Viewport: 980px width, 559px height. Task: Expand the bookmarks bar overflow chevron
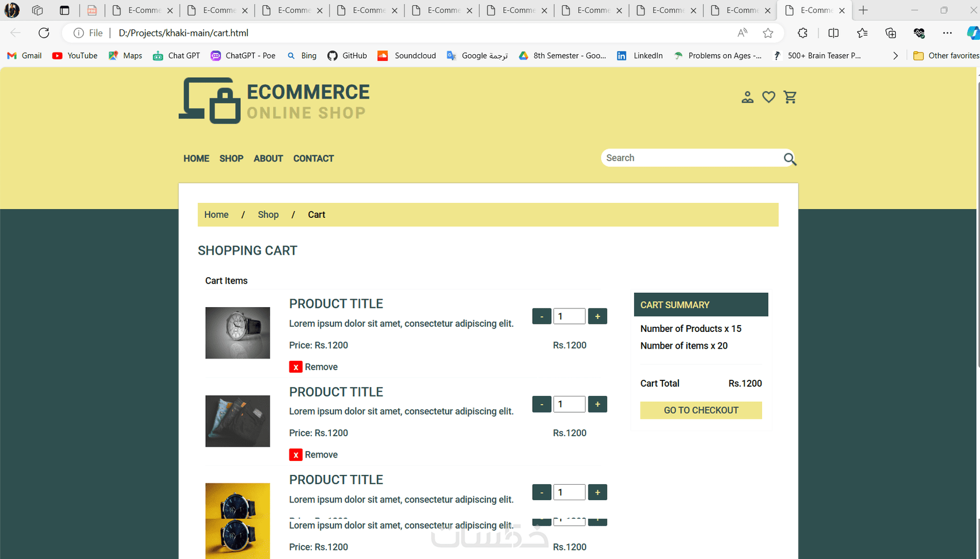(895, 56)
